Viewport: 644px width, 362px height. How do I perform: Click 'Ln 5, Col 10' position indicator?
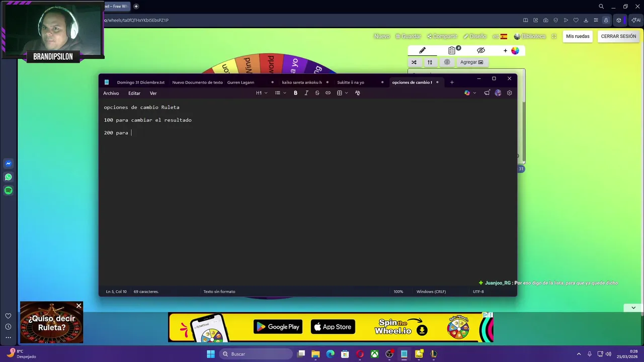click(116, 292)
